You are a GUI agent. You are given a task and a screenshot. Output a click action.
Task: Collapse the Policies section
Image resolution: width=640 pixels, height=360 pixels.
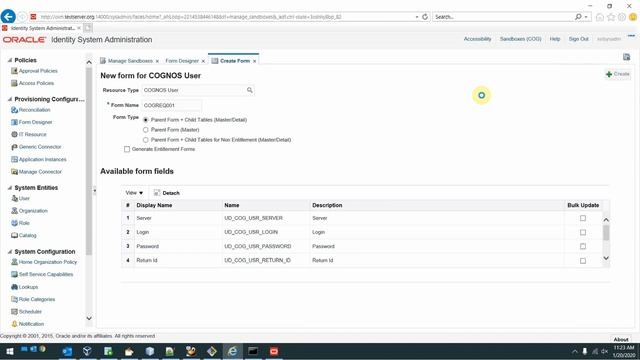(10, 60)
